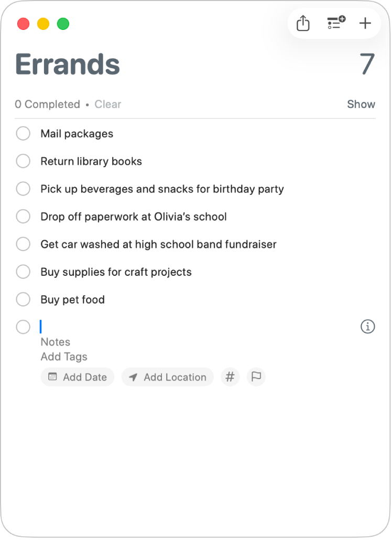This screenshot has height=540, width=392.
Task: Share the Errands list
Action: tap(303, 23)
